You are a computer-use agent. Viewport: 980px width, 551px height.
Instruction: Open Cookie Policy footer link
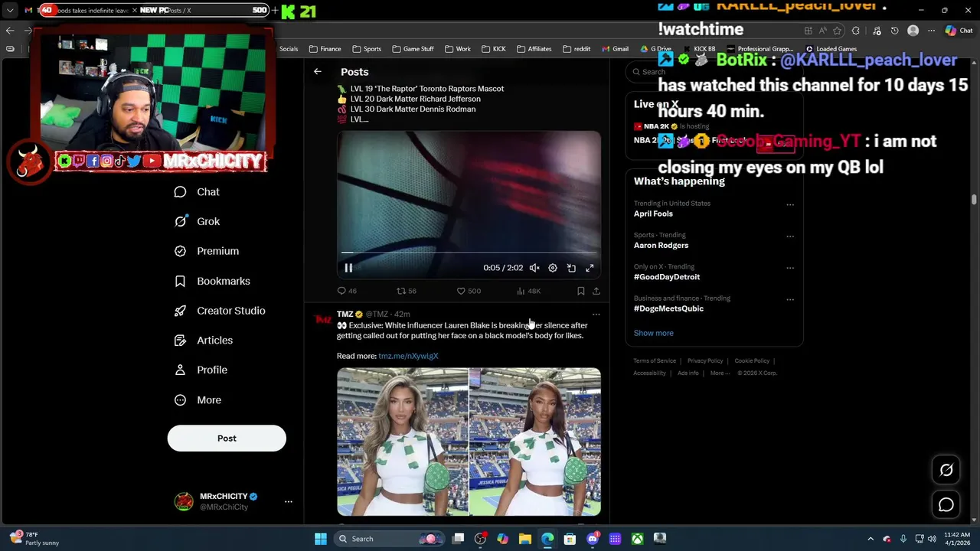752,360
